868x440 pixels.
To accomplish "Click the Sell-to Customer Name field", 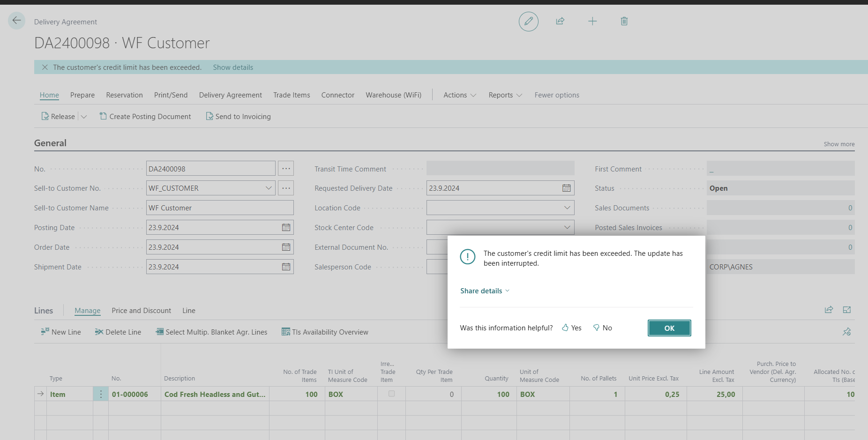I will point(219,208).
